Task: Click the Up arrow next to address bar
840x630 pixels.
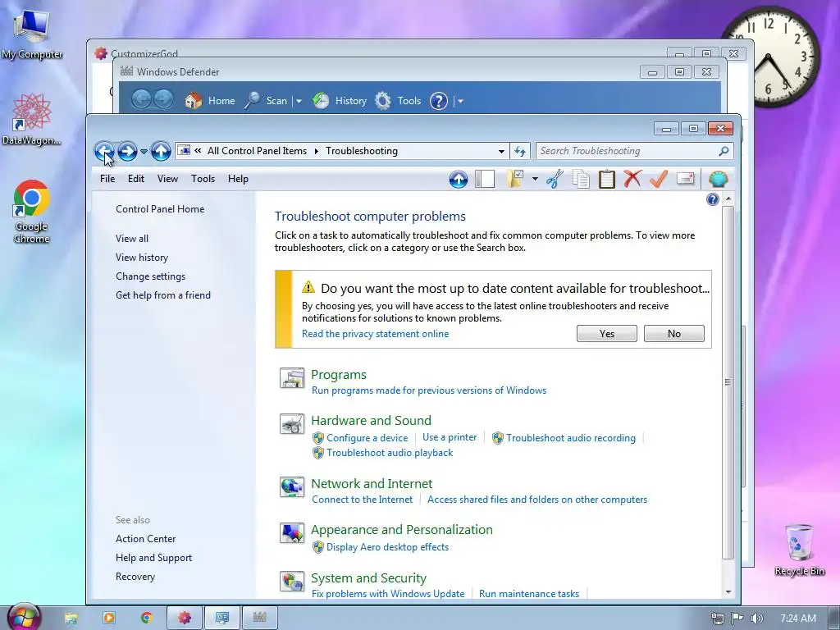Action: click(x=161, y=152)
